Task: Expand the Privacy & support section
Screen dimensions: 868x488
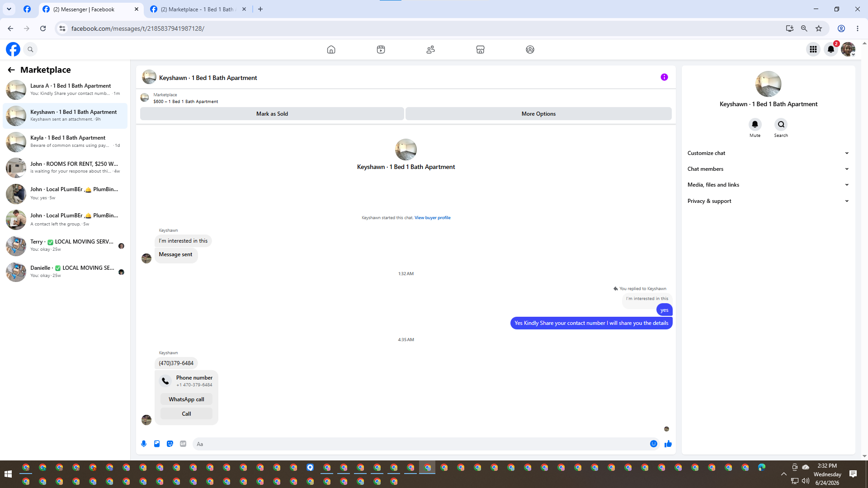Action: (x=768, y=201)
